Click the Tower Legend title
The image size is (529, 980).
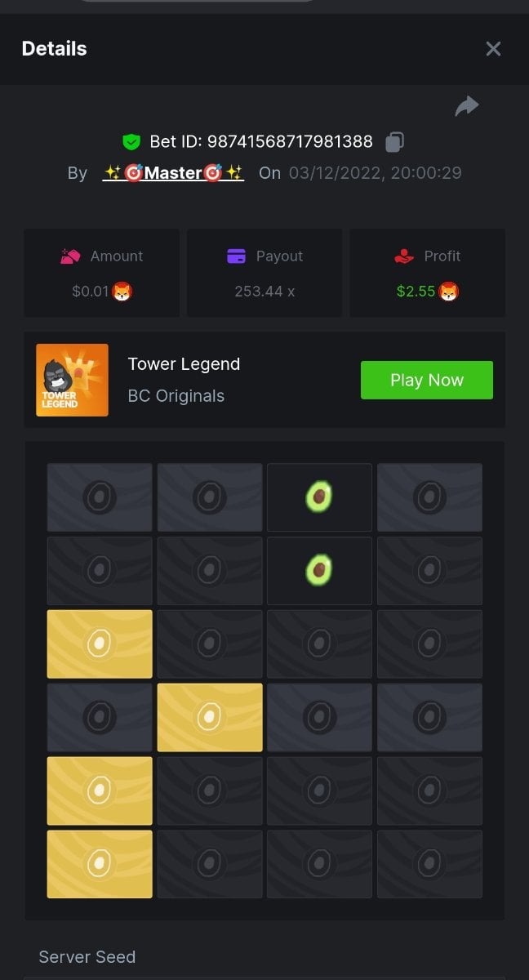pyautogui.click(x=184, y=364)
